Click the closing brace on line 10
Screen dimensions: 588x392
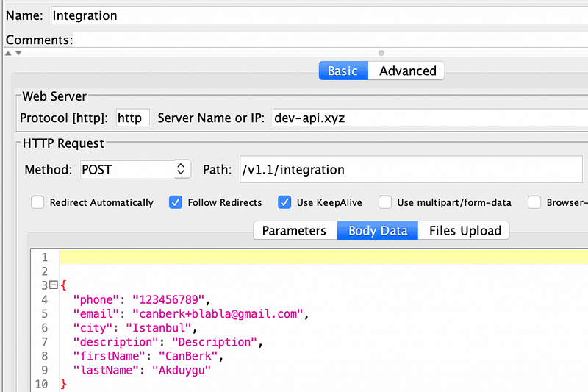click(63, 384)
